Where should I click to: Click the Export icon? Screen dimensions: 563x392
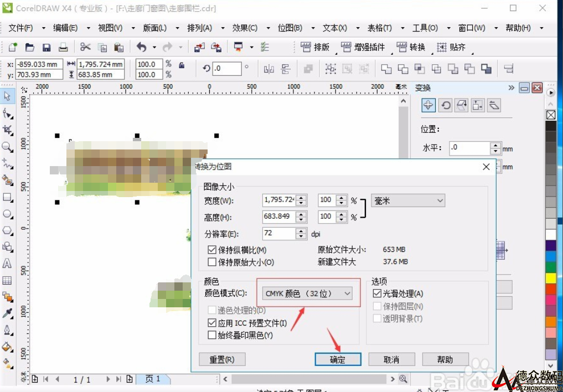pyautogui.click(x=216, y=47)
